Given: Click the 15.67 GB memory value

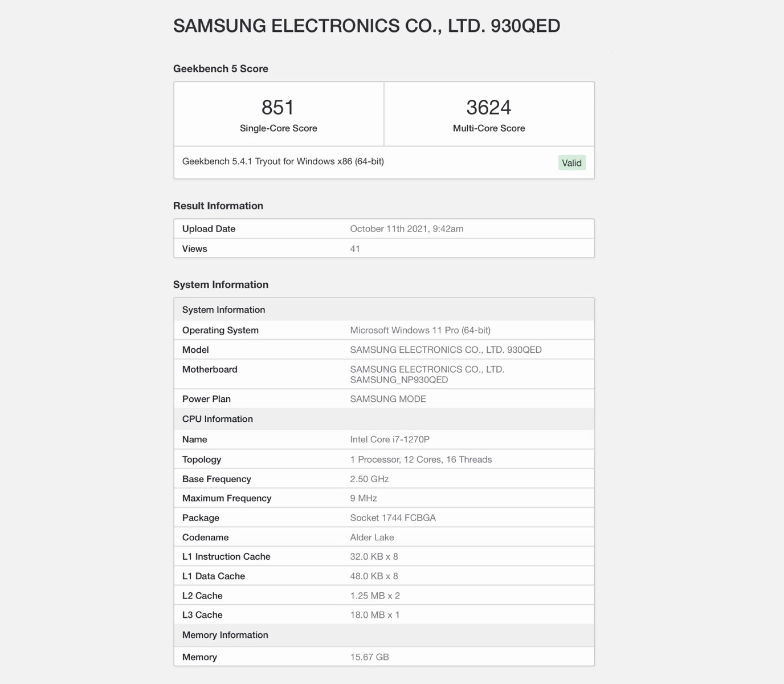Looking at the screenshot, I should 369,657.
